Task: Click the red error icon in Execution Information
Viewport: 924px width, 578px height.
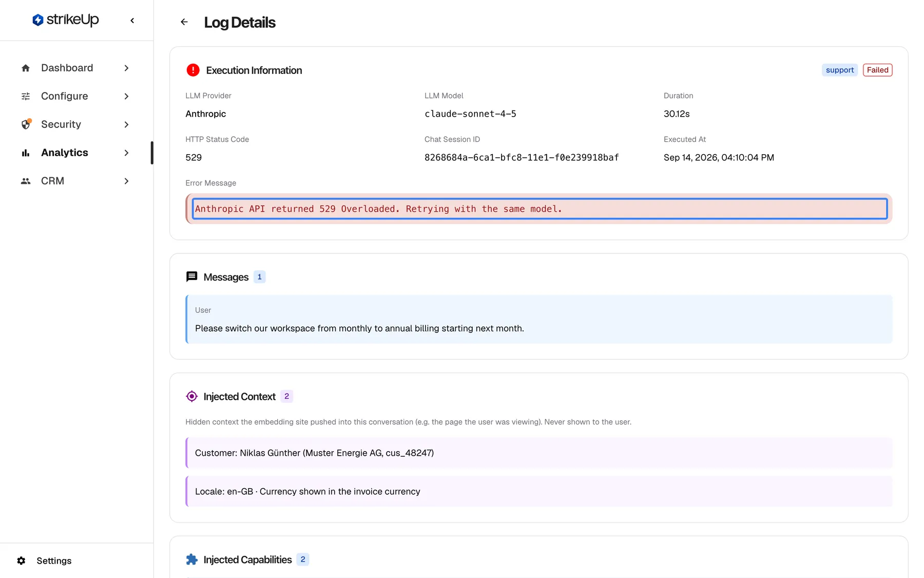Action: 193,70
